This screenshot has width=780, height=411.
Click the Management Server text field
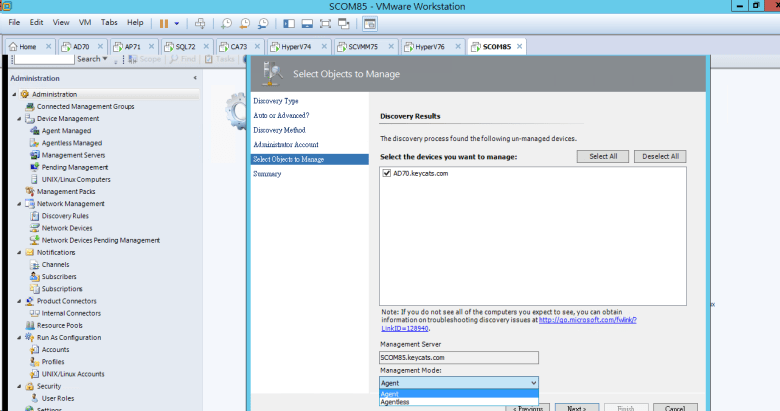(459, 357)
